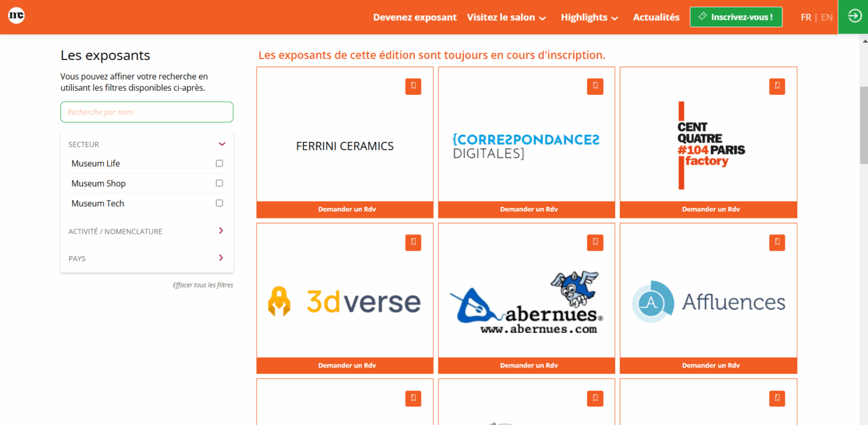Click the Inscrivez-vous ! button
The height and width of the screenshot is (425, 868).
coord(736,17)
